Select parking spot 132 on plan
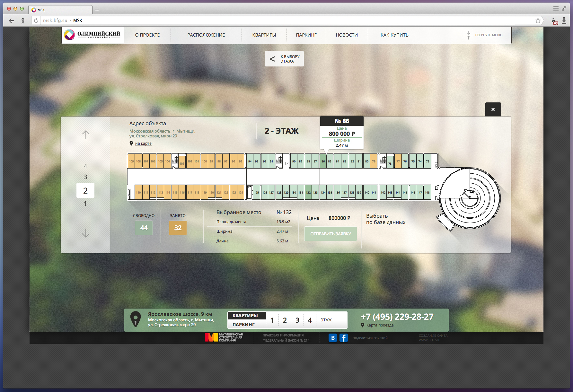Screen dimensions: 573x392 pyautogui.click(x=308, y=192)
